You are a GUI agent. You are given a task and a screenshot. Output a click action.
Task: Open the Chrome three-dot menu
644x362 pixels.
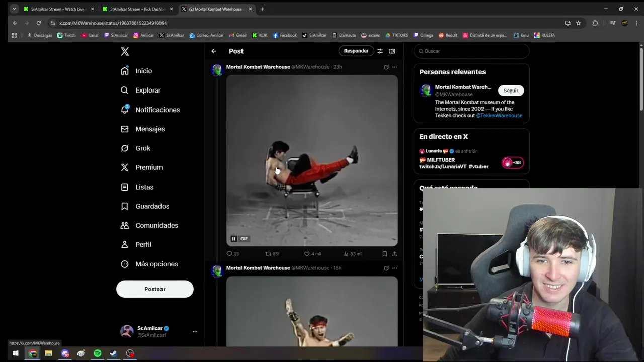636,23
